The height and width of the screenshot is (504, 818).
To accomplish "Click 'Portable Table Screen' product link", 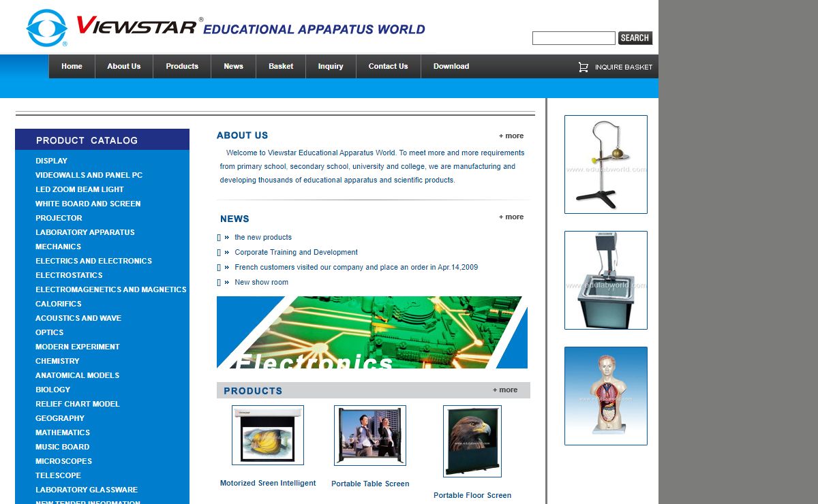I will click(370, 484).
